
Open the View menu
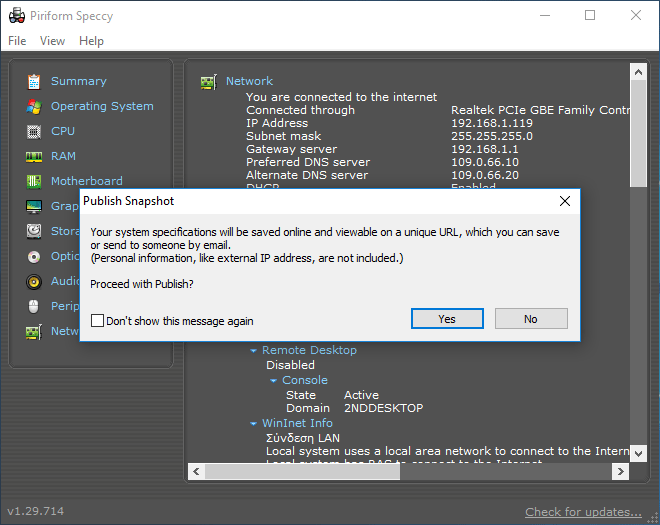tap(52, 41)
